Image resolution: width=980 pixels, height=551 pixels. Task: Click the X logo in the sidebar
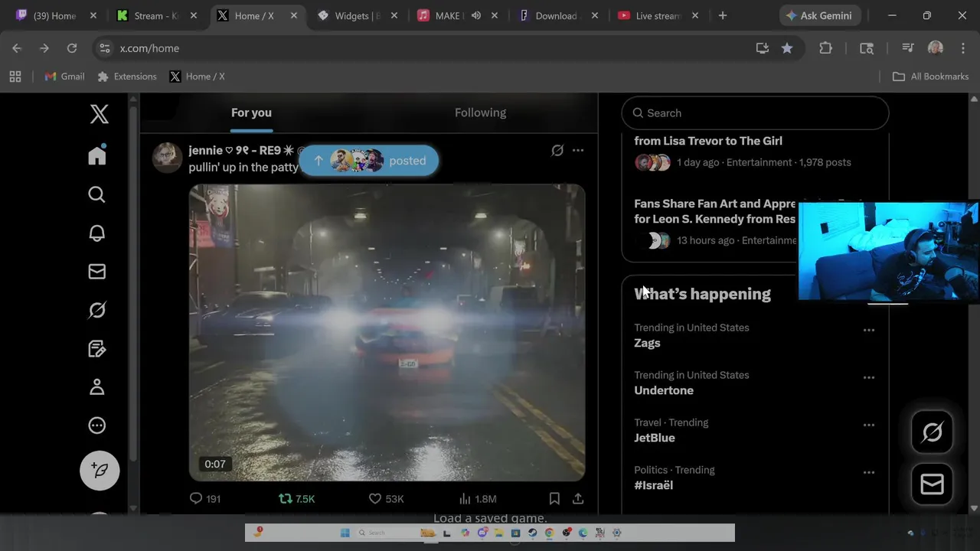point(99,114)
